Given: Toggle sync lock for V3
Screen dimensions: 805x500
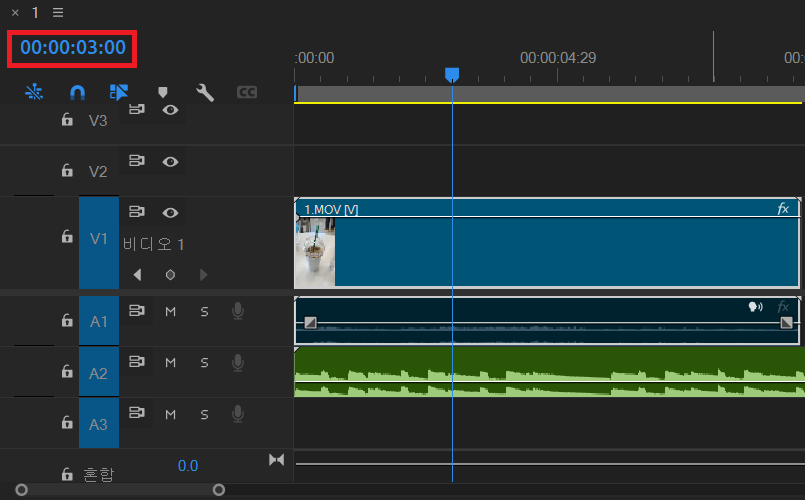Looking at the screenshot, I should click(137, 109).
